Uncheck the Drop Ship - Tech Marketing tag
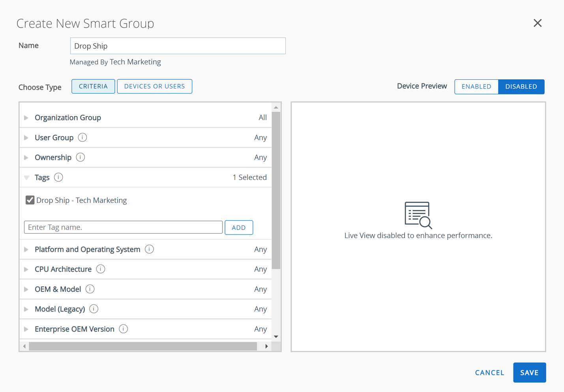Image resolution: width=564 pixels, height=392 pixels. tap(30, 200)
